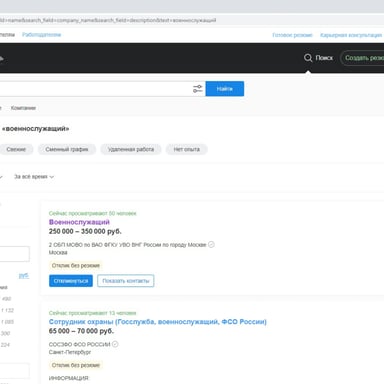Open advanced search filters slider icon
The height and width of the screenshot is (384, 384).
[x=198, y=89]
